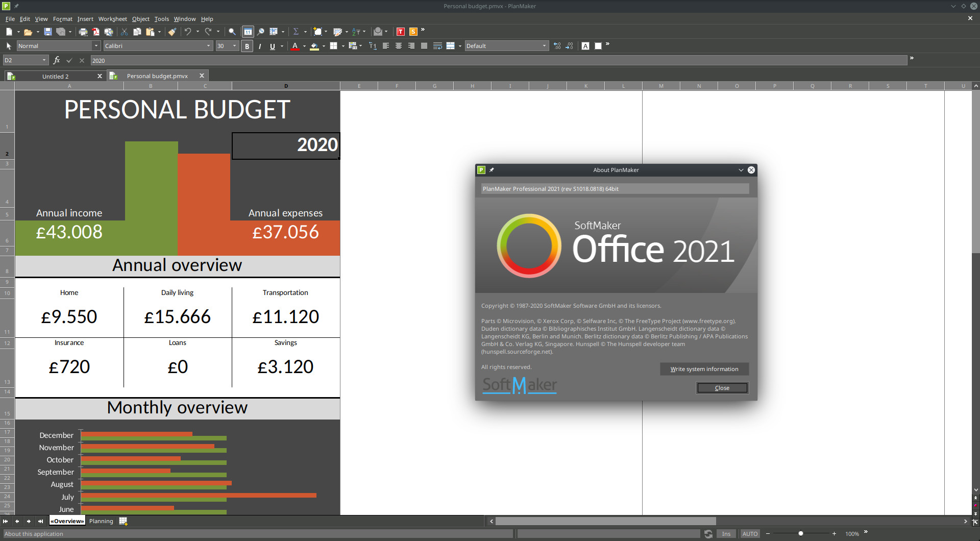The height and width of the screenshot is (541, 980).
Task: Toggle Bold formatting
Action: pos(247,46)
